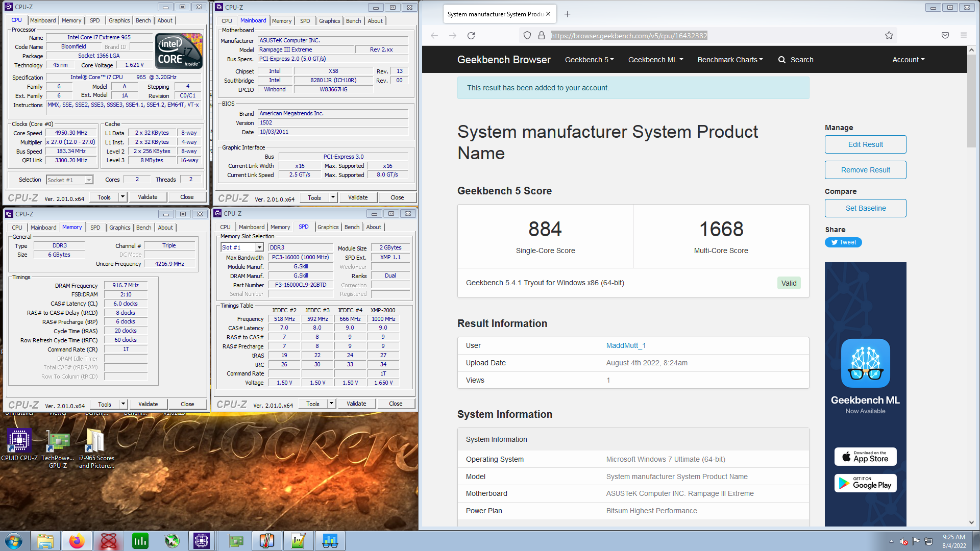The width and height of the screenshot is (980, 551).
Task: Open Tools dropdown arrow in Memory tab window
Action: click(x=123, y=404)
